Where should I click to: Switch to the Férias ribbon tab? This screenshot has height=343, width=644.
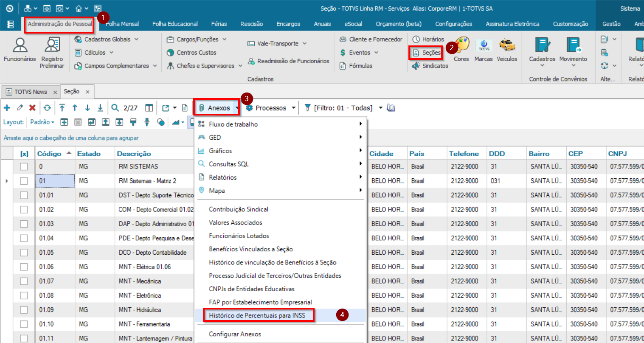pyautogui.click(x=219, y=24)
